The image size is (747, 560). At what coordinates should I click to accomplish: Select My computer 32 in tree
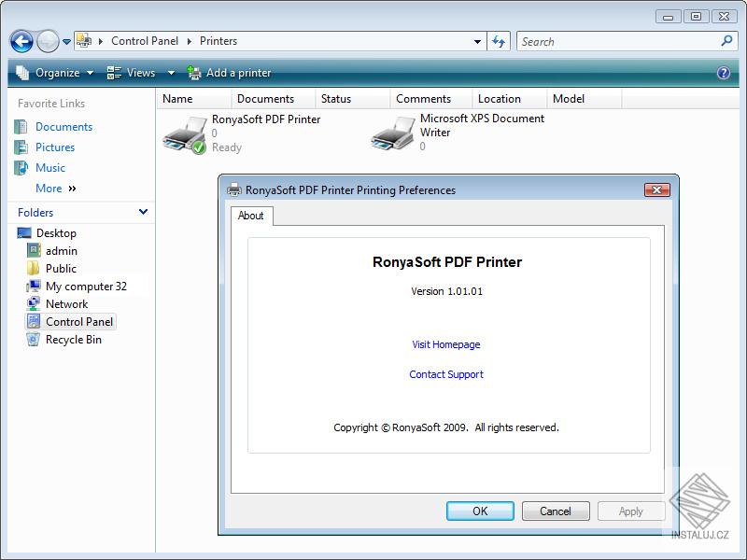click(86, 287)
